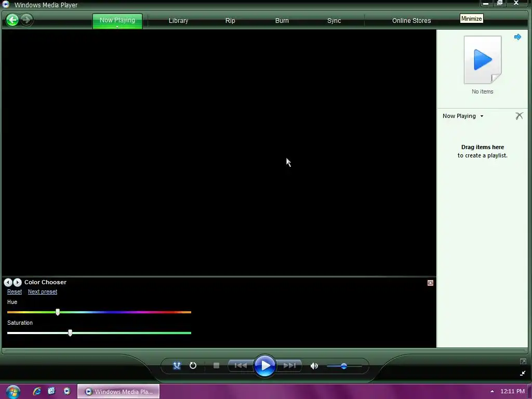Stop playback with the Stop button
Viewport: 532px width, 399px height.
click(x=217, y=365)
